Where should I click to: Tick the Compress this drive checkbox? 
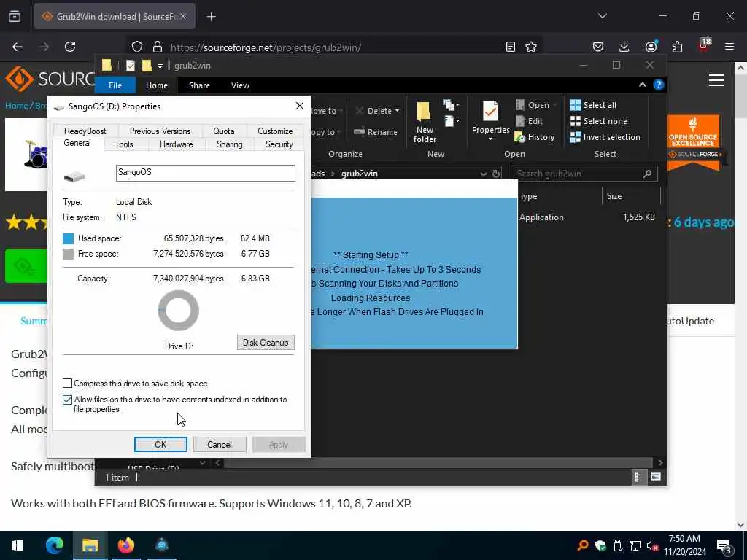68,384
